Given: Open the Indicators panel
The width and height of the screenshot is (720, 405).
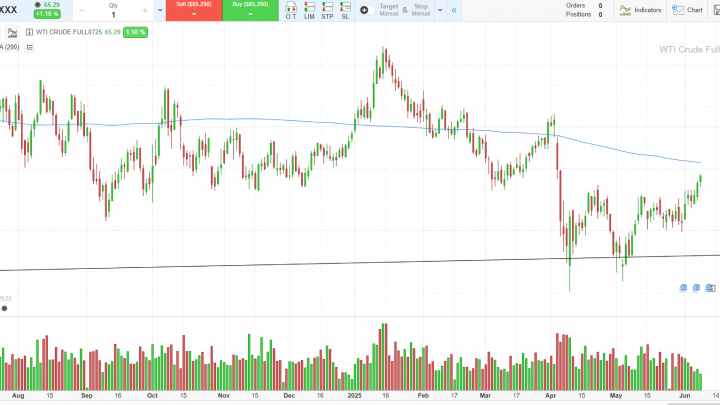Looking at the screenshot, I should (641, 10).
